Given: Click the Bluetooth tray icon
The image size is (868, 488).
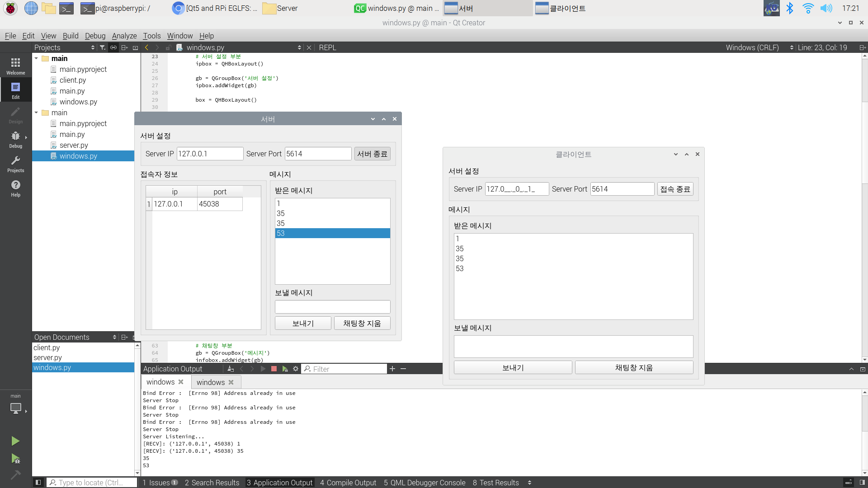Looking at the screenshot, I should 789,8.
